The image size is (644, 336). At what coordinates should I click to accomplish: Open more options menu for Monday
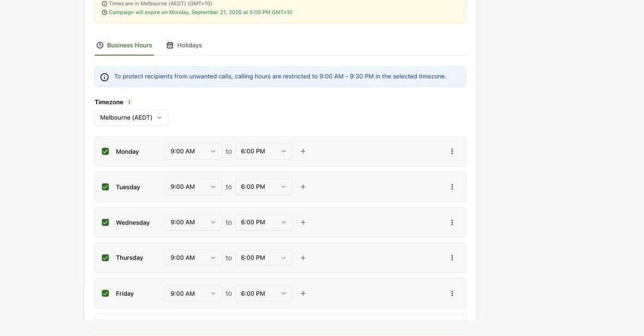pyautogui.click(x=452, y=152)
